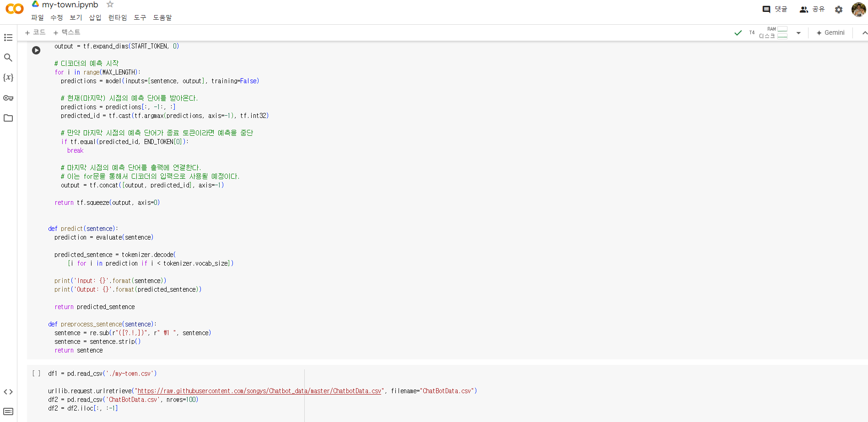Open the secrets key panel
Screen dimensions: 868x422
tap(8, 98)
